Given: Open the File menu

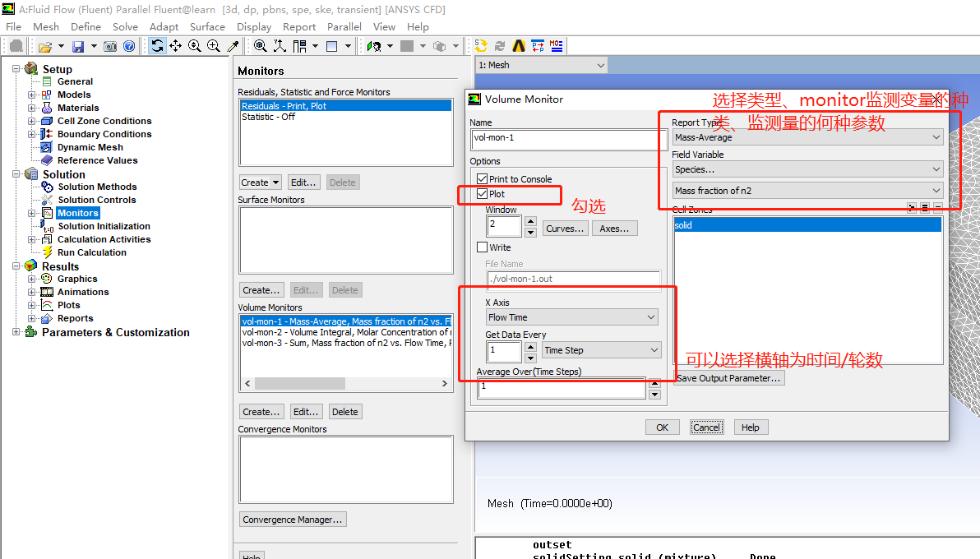Looking at the screenshot, I should click(13, 27).
